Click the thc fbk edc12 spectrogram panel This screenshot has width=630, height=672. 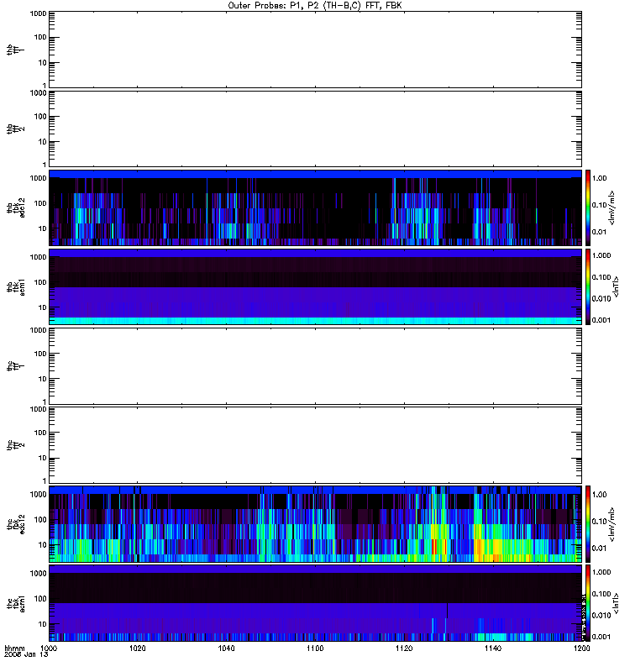tap(315, 524)
